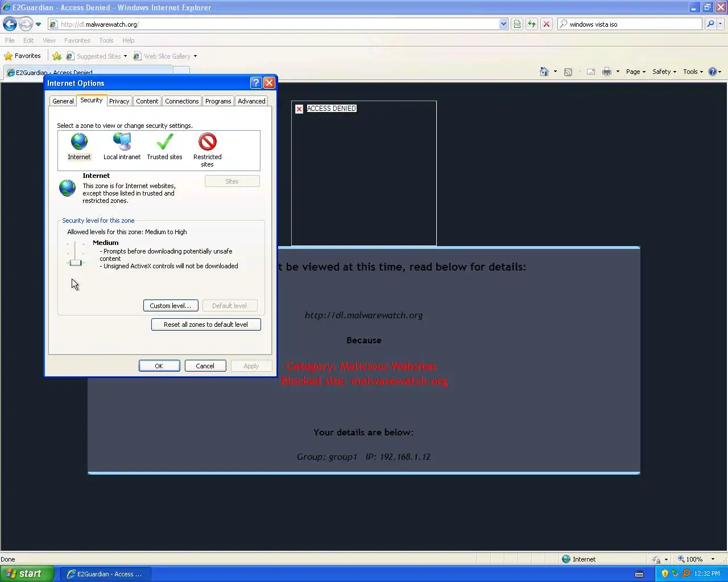The width and height of the screenshot is (728, 582).
Task: Open the Edit menu
Action: point(28,40)
